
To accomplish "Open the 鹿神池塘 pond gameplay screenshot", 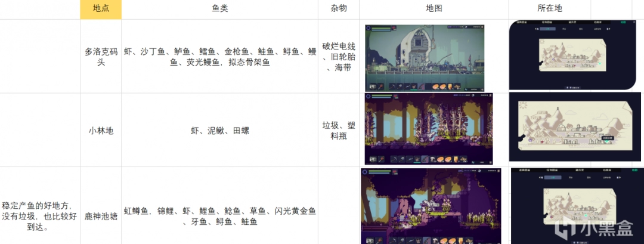I will [x=431, y=206].
